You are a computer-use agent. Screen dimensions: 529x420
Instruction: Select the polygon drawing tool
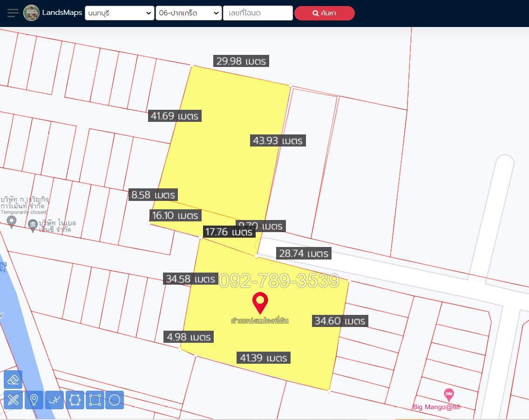75,400
